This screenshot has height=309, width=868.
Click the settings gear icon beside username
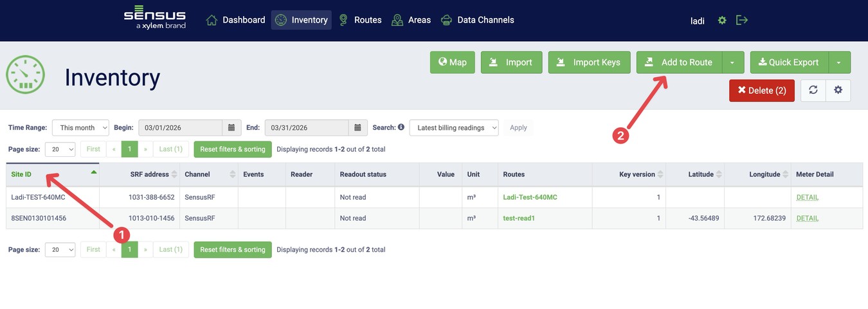point(722,21)
